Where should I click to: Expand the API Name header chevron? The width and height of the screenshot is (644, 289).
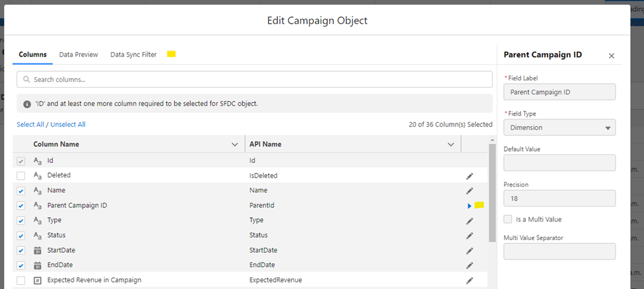451,144
